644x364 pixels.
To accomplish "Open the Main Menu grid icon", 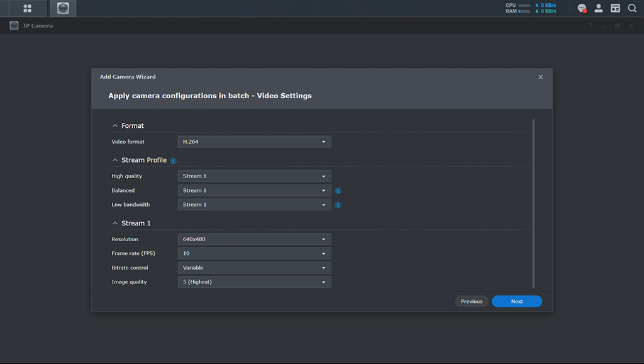I will pyautogui.click(x=27, y=8).
